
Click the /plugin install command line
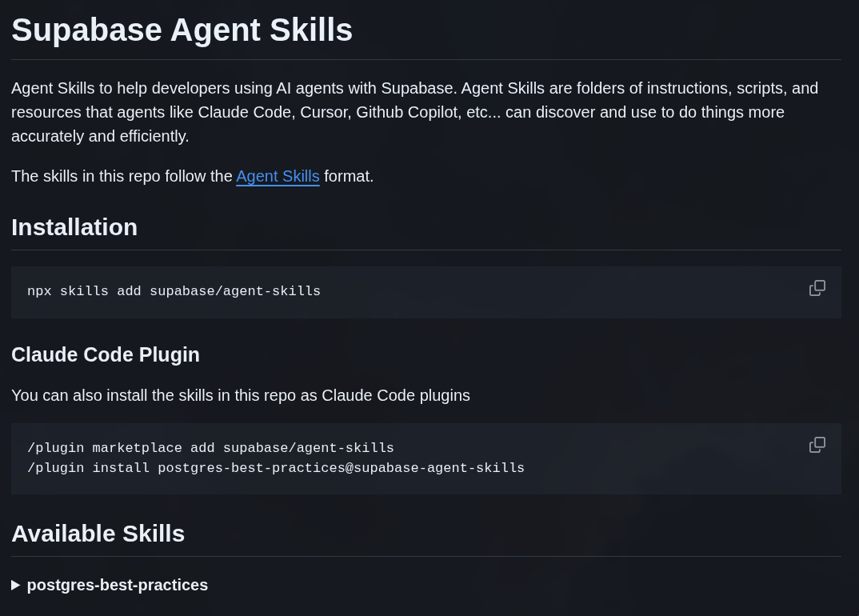[276, 468]
